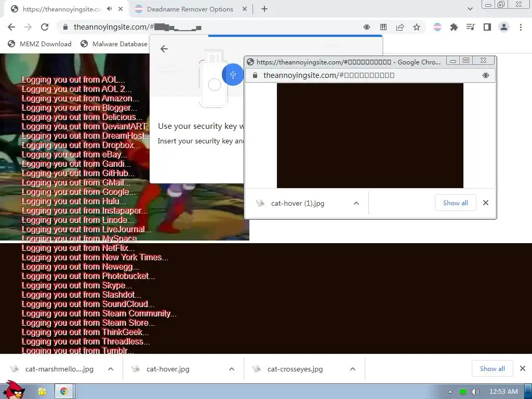Click the volume speaker tray icon
This screenshot has width=532, height=399.
coord(475,392)
